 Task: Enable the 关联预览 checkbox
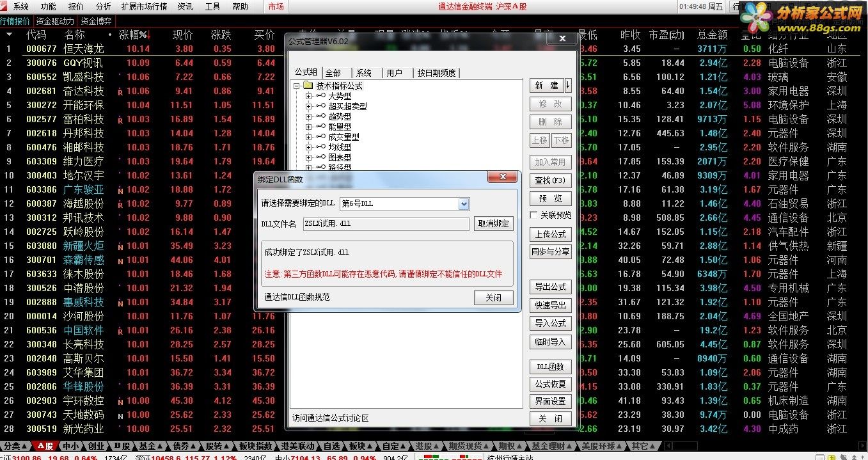coord(534,215)
